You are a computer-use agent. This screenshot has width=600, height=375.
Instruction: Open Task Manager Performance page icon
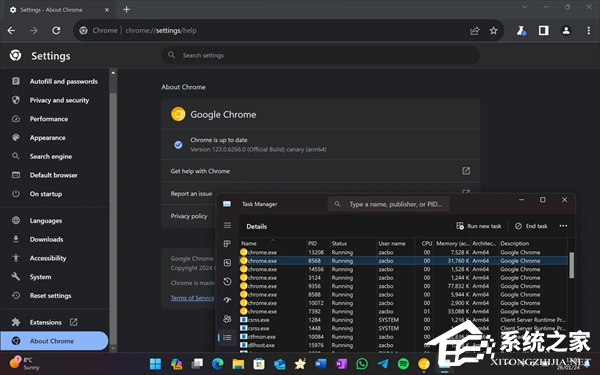pos(227,262)
